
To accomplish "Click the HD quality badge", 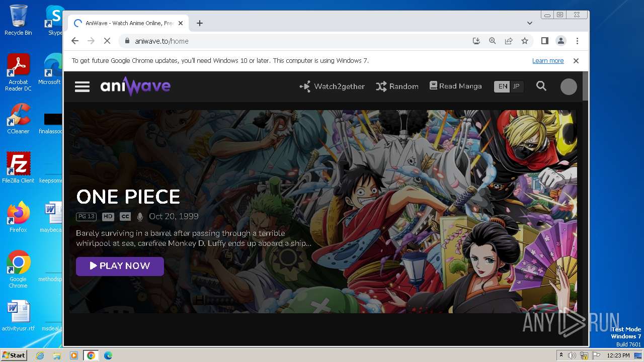I will point(108,217).
